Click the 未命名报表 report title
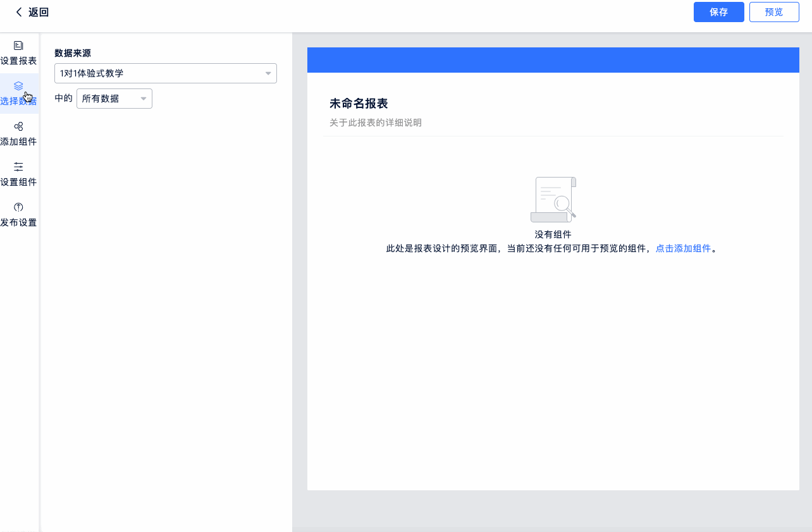 (358, 104)
